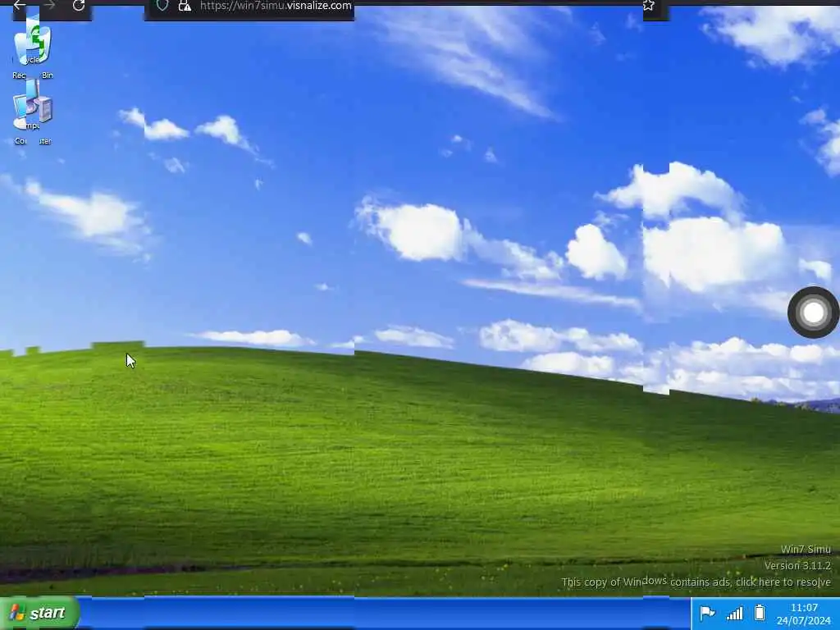Check the battery tray icon
Image resolution: width=840 pixels, height=630 pixels.
(759, 612)
